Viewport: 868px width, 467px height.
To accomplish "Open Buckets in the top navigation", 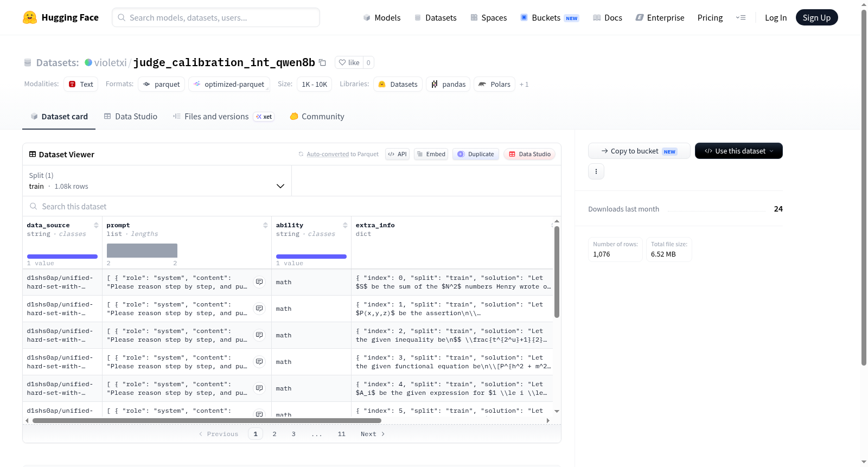I will click(550, 17).
